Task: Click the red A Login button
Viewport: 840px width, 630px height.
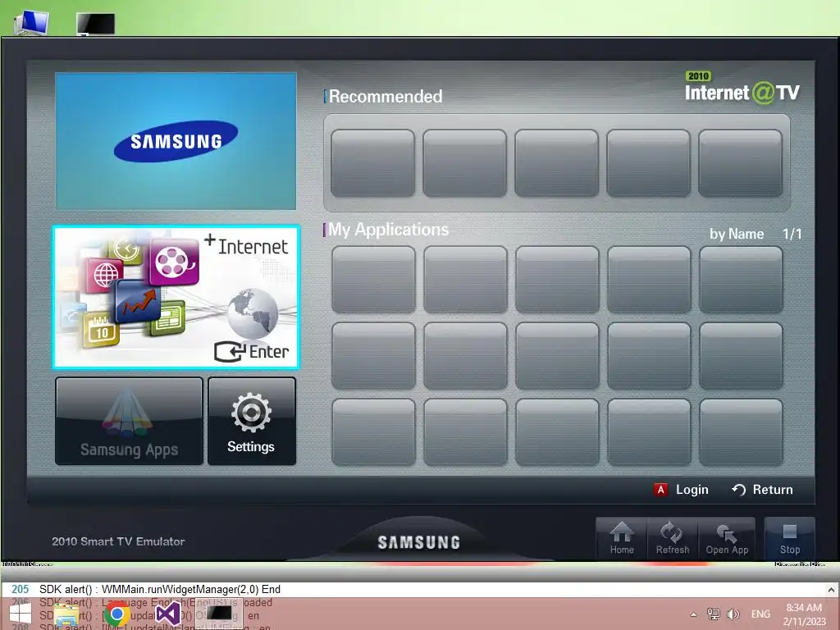Action: coord(681,490)
